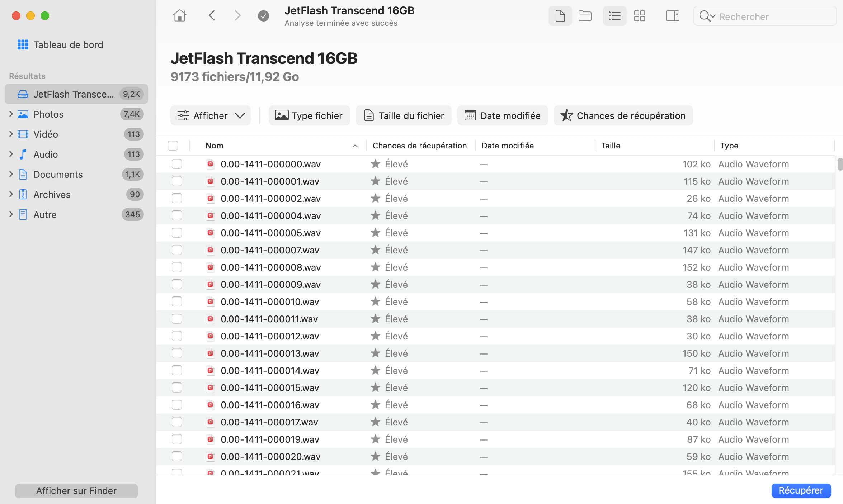The image size is (843, 504).
Task: Check the select-all checkbox in header
Action: [x=173, y=146]
